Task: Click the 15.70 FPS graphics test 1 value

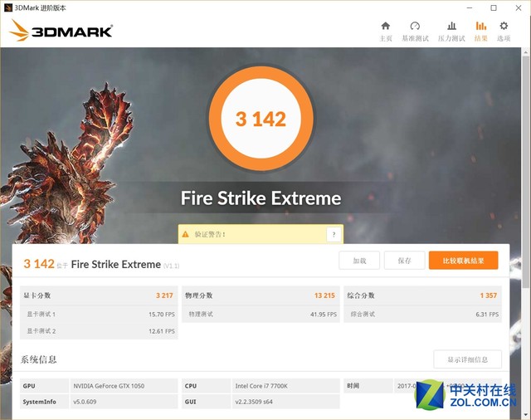Action: 162,315
